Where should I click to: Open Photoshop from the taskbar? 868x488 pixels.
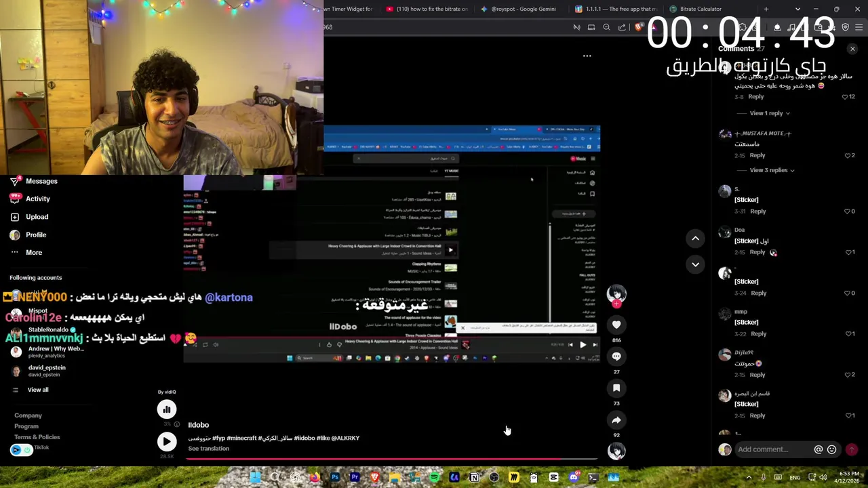click(335, 477)
